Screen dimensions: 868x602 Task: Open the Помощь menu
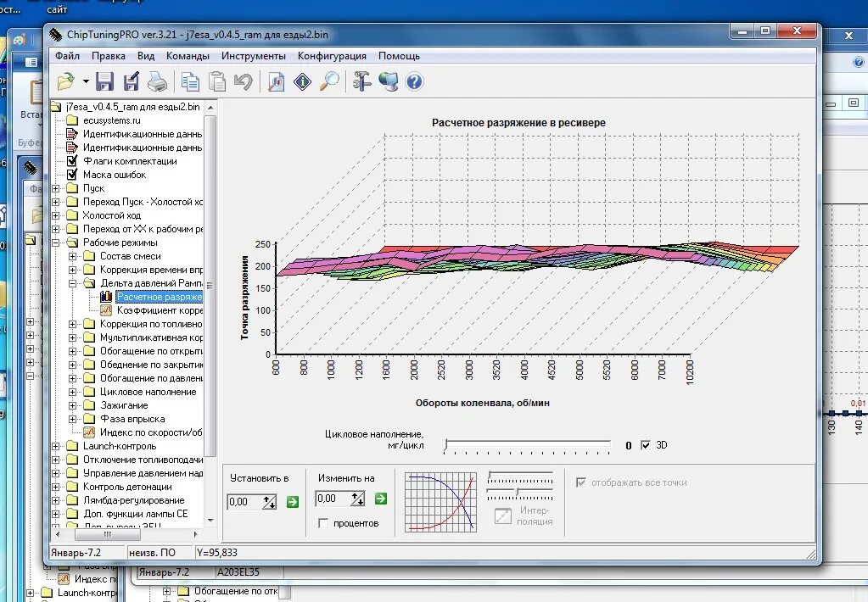(399, 56)
